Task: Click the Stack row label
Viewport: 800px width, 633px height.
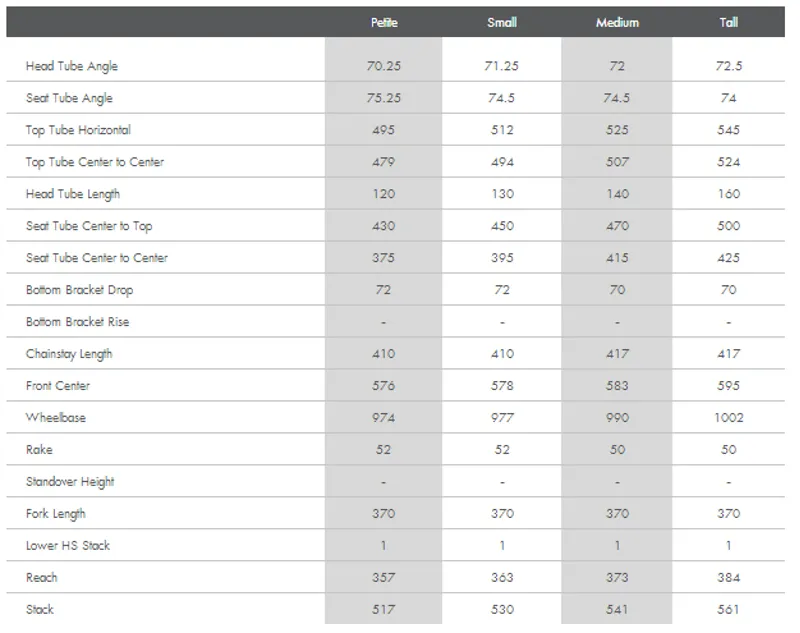Action: click(x=40, y=610)
